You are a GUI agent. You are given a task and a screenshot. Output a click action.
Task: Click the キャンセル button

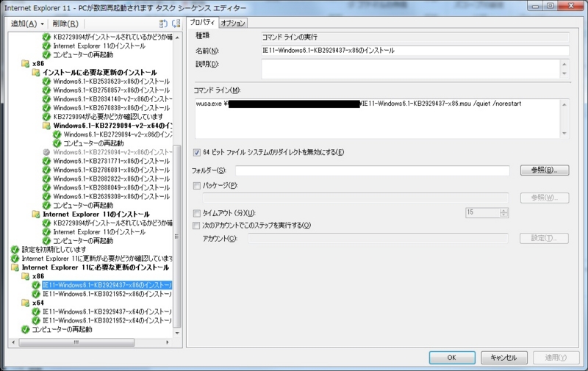(x=504, y=358)
